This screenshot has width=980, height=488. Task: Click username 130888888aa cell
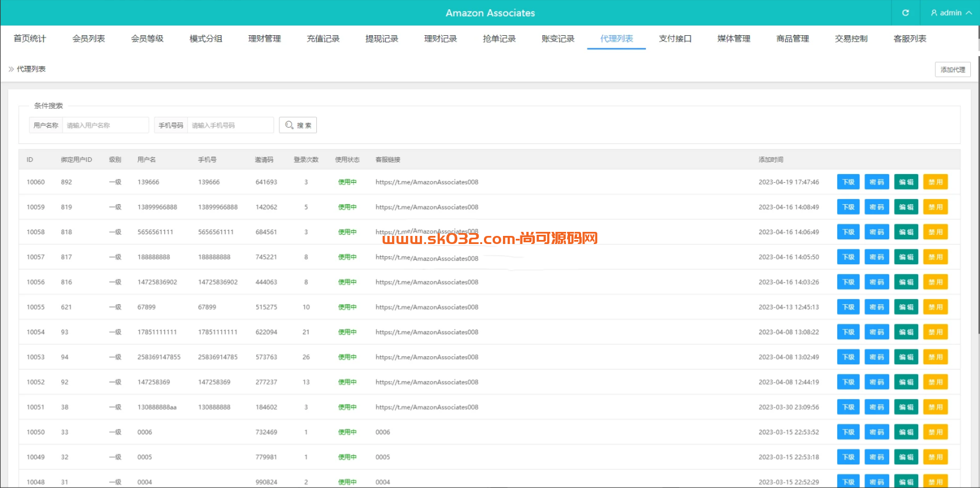tap(157, 407)
